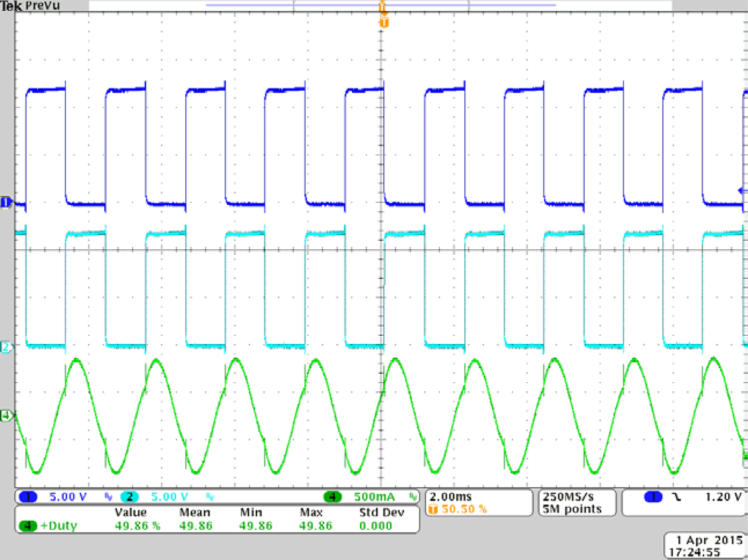This screenshot has width=748, height=560.
Task: Click the channel 4 bandwidth limit icon
Action: click(413, 497)
